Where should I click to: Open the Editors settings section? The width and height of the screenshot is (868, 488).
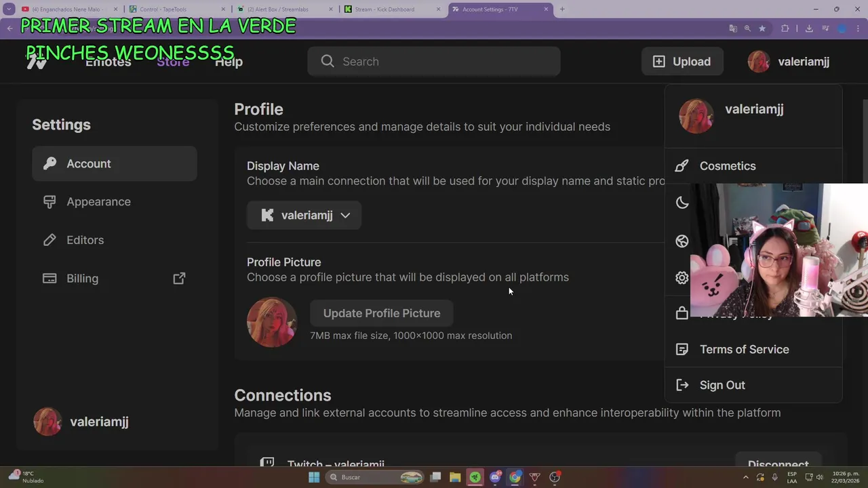(115, 240)
